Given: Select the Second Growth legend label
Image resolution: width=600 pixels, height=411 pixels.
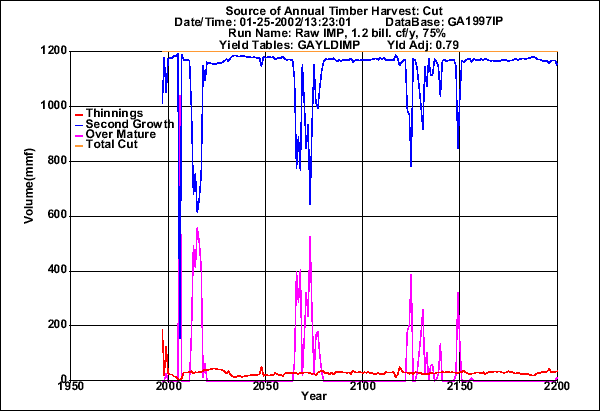Looking at the screenshot, I should (x=130, y=123).
